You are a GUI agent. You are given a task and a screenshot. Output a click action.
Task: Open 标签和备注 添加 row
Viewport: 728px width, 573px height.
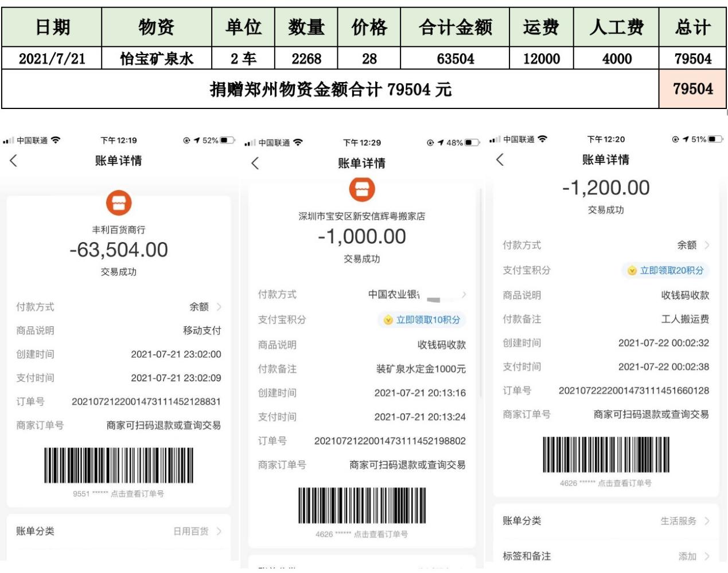tap(606, 556)
